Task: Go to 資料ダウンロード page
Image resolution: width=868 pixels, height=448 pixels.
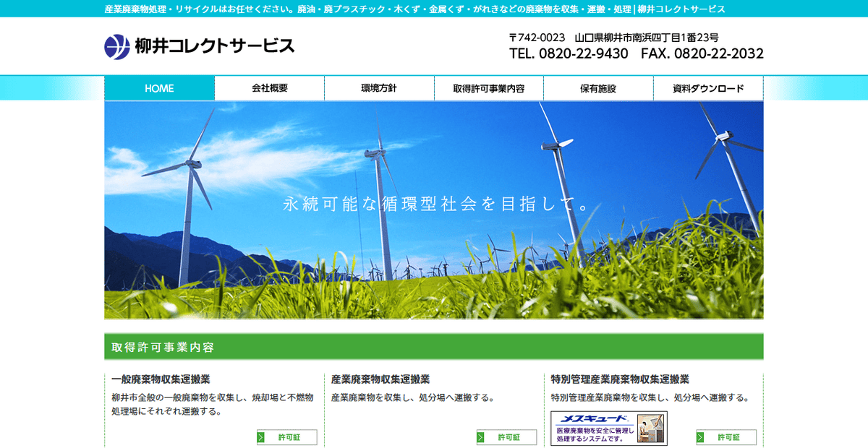Action: click(708, 87)
